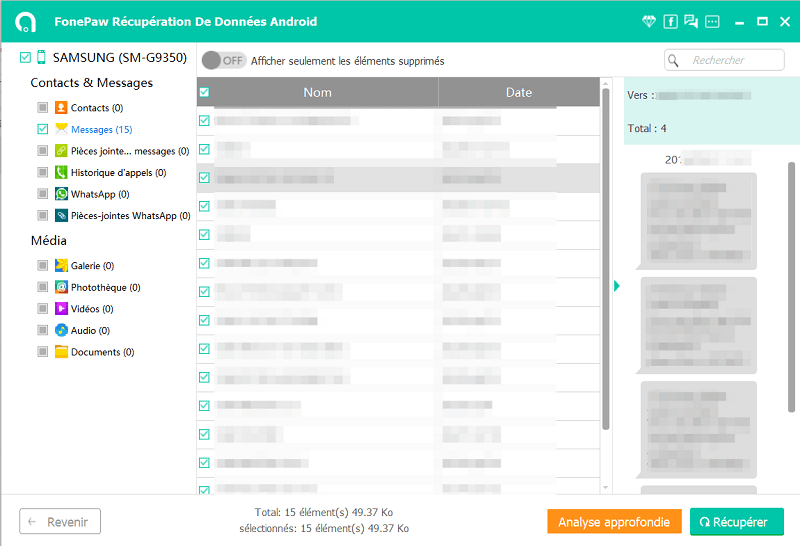800x546 pixels.
Task: Check the Vidéos (0) checkbox
Action: point(43,309)
